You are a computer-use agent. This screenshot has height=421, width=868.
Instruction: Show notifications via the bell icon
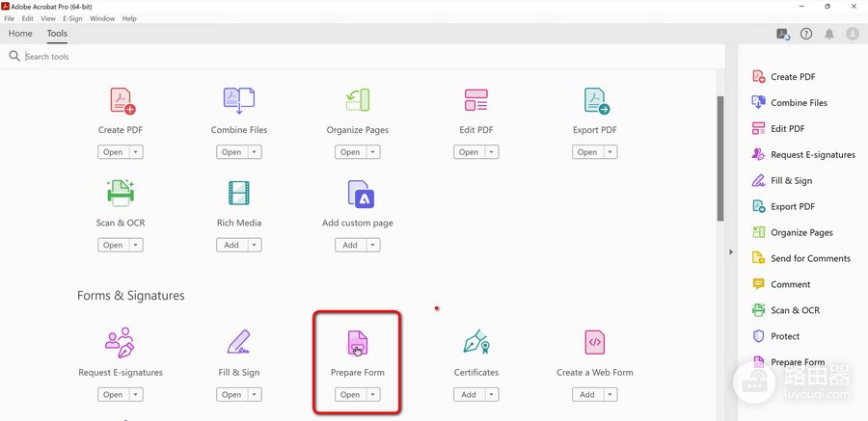point(828,34)
